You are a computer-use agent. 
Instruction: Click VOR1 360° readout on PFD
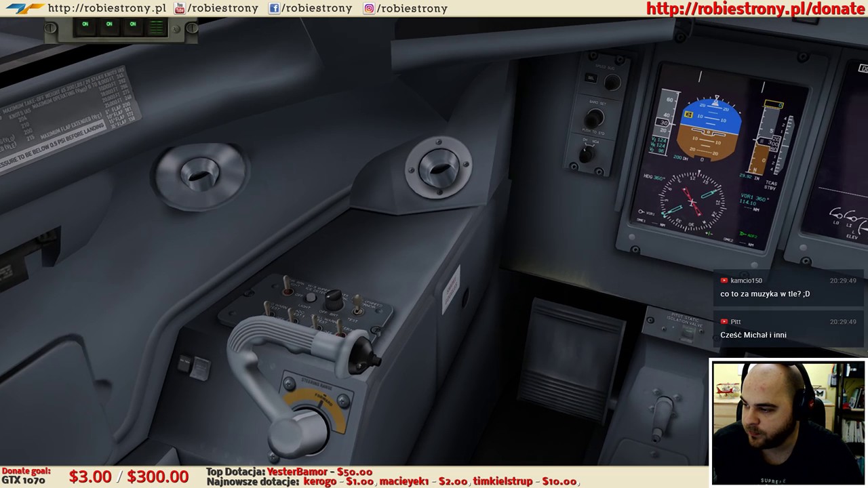click(x=755, y=199)
